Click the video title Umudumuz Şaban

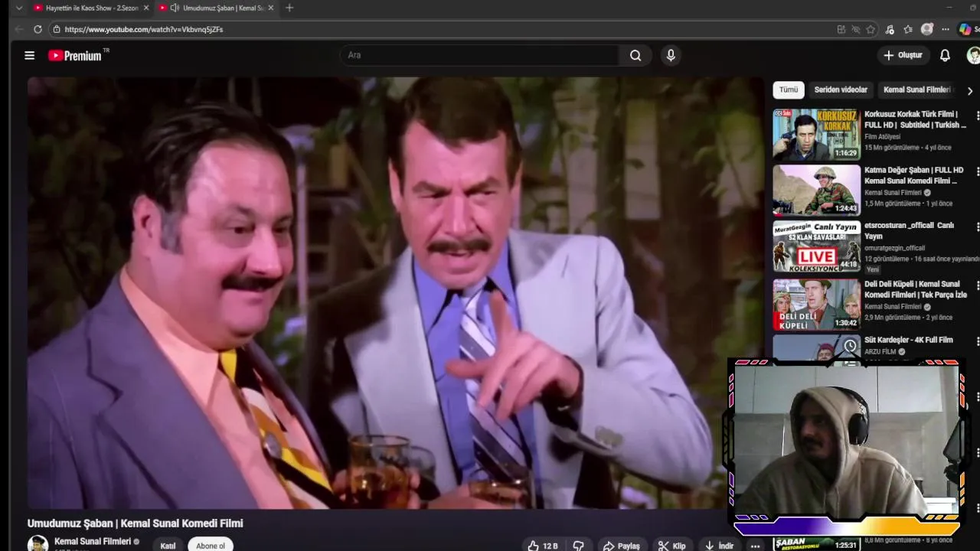tap(136, 523)
